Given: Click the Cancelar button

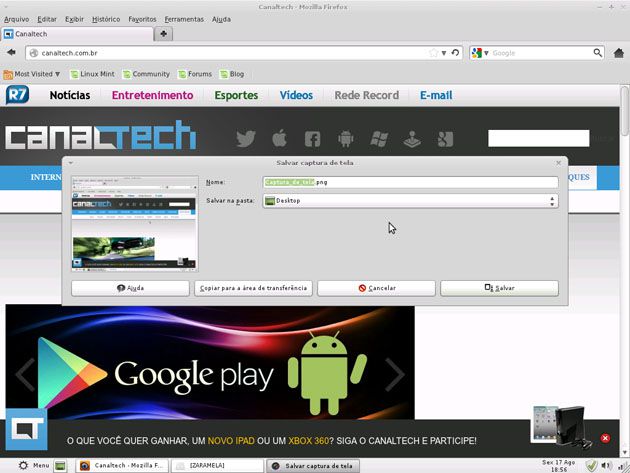Looking at the screenshot, I should (376, 288).
